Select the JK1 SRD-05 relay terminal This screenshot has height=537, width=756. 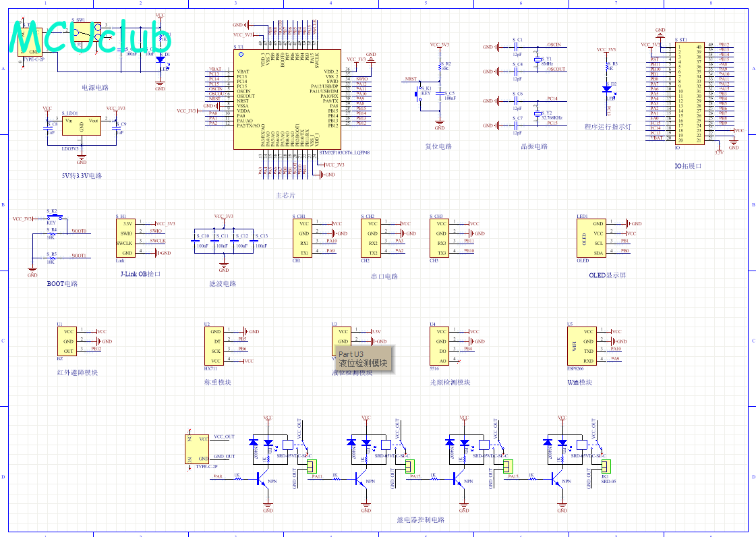pos(606,467)
